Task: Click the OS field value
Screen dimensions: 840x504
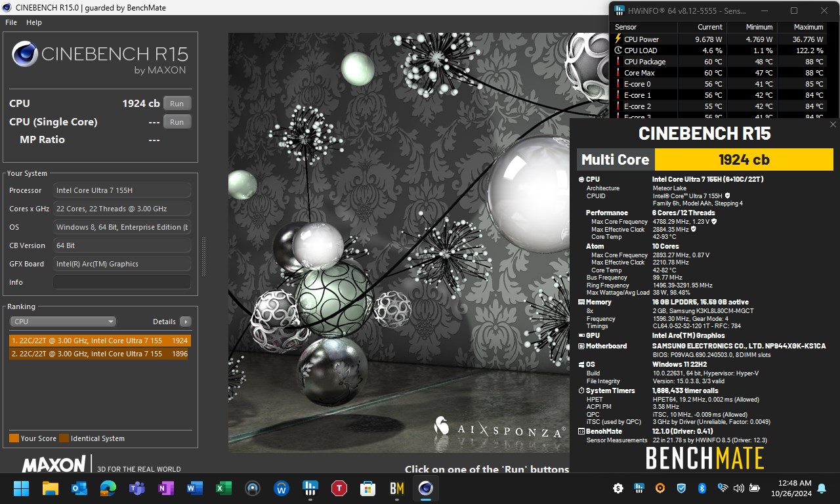Action: pos(122,227)
